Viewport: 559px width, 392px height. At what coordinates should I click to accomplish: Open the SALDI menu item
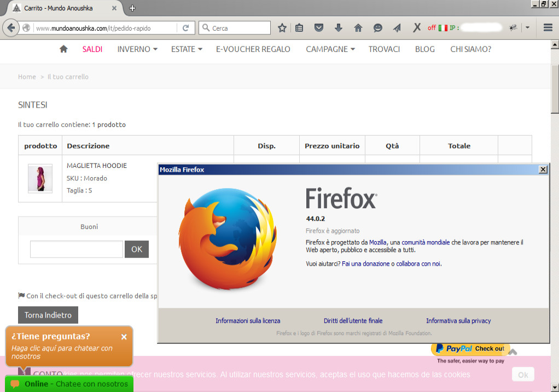click(x=92, y=49)
